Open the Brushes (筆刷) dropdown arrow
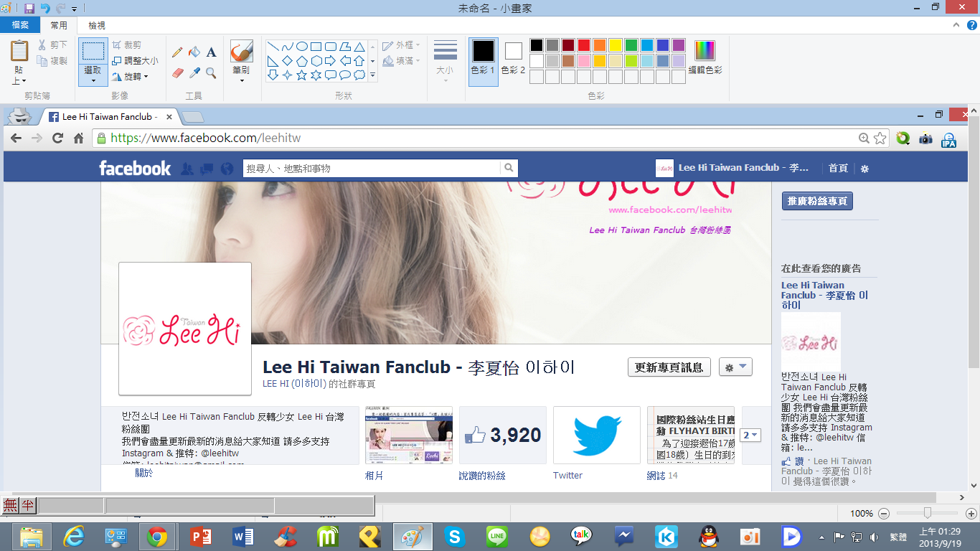This screenshot has height=551, width=980. [x=241, y=80]
